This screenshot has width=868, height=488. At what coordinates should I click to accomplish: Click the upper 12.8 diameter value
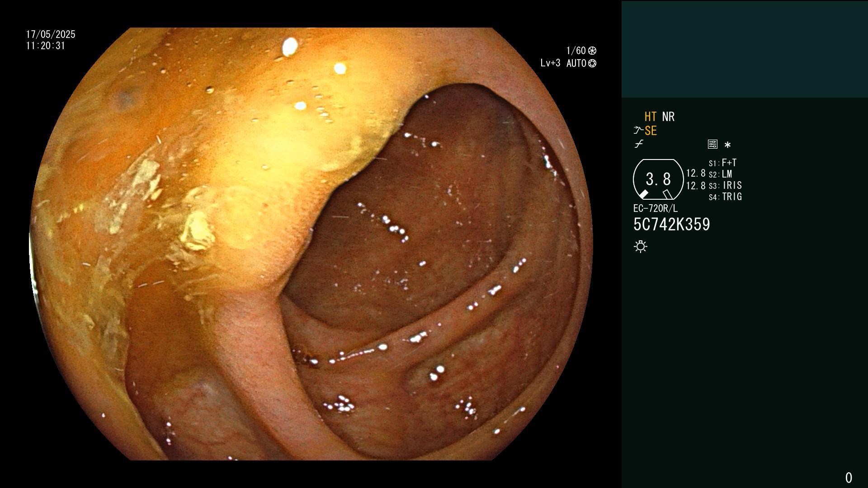point(696,173)
